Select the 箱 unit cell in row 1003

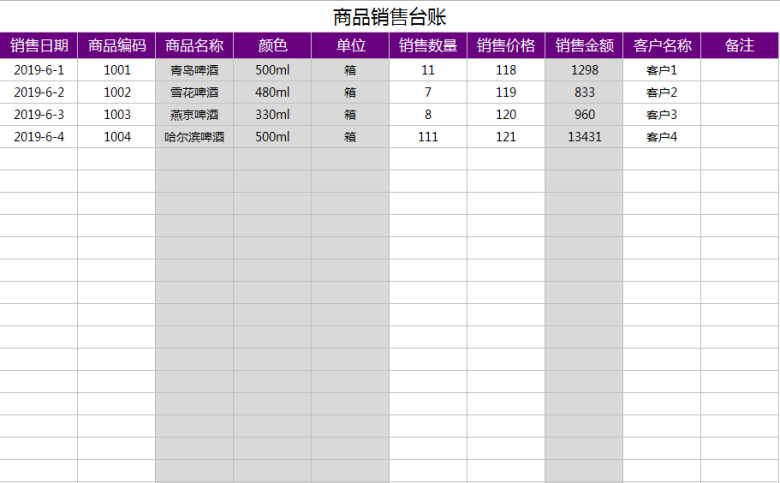point(351,115)
